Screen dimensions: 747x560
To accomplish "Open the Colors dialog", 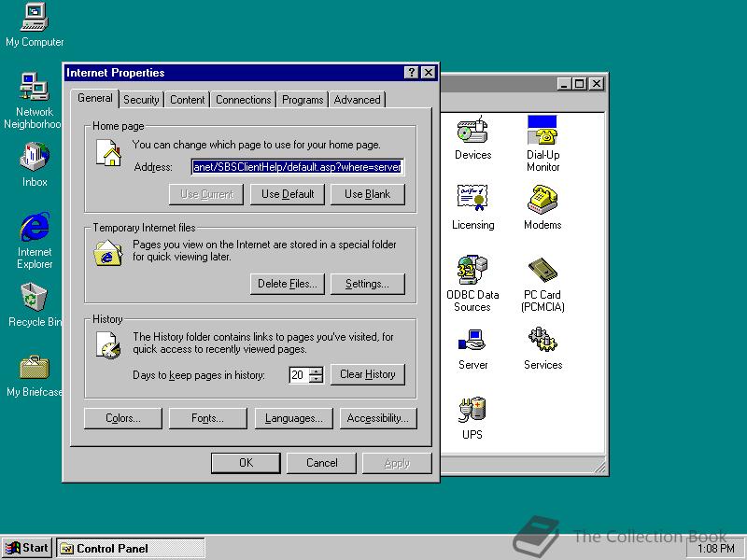I will tap(123, 418).
